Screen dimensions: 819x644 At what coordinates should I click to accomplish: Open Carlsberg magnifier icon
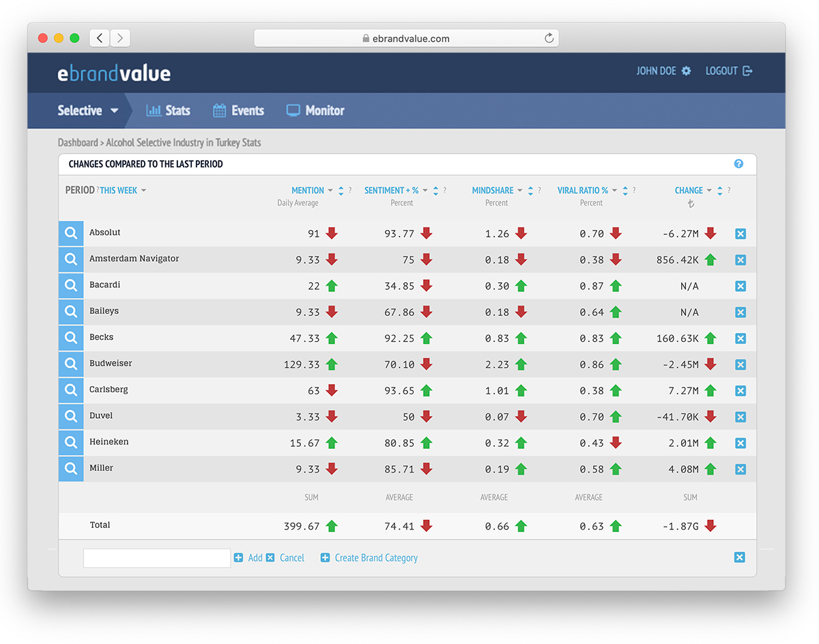pyautogui.click(x=71, y=390)
